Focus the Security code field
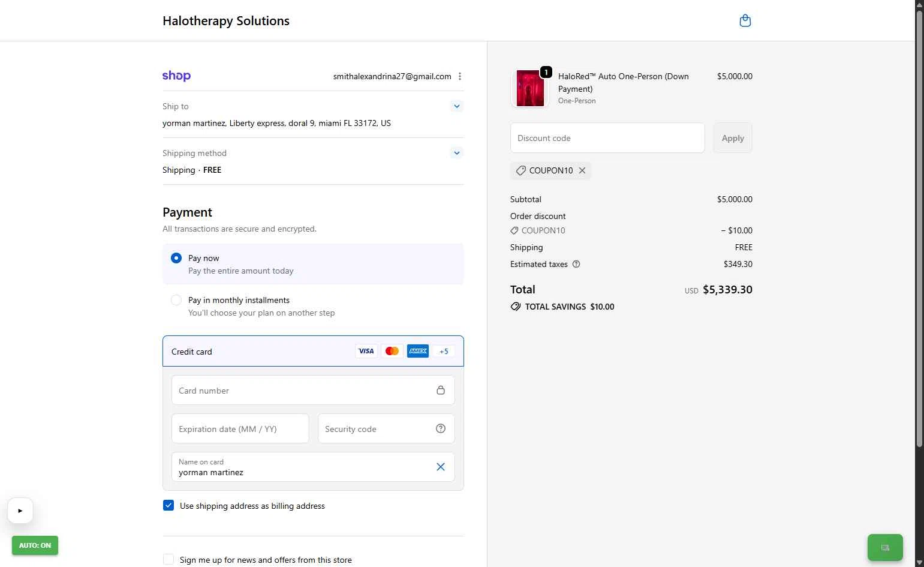 pos(386,429)
